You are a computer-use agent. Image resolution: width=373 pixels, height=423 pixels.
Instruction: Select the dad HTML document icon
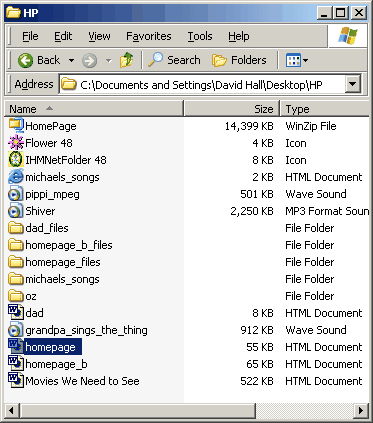(15, 313)
